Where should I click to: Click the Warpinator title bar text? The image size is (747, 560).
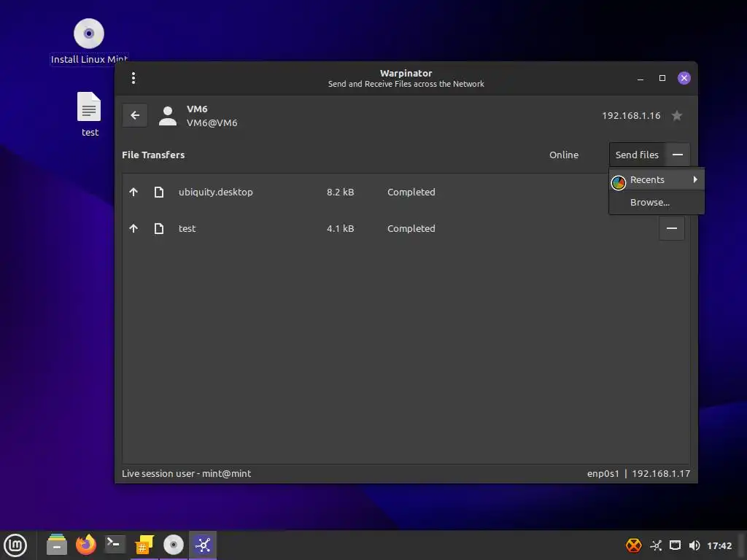pyautogui.click(x=406, y=74)
